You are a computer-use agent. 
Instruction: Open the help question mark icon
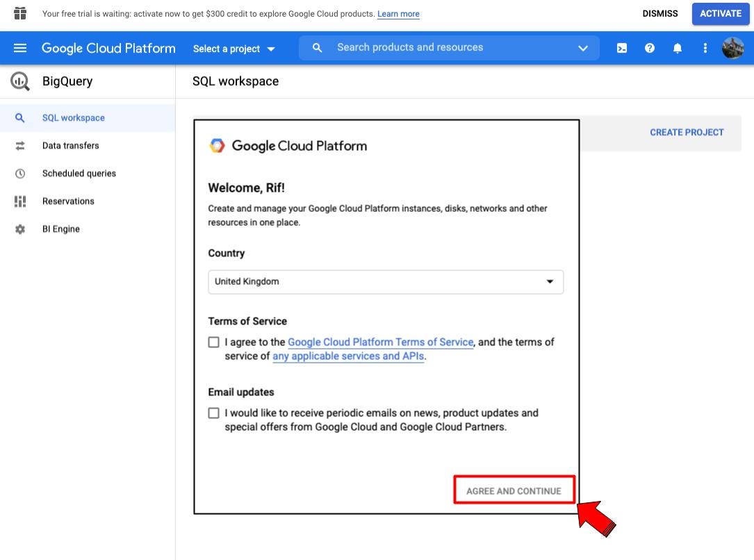(x=650, y=48)
